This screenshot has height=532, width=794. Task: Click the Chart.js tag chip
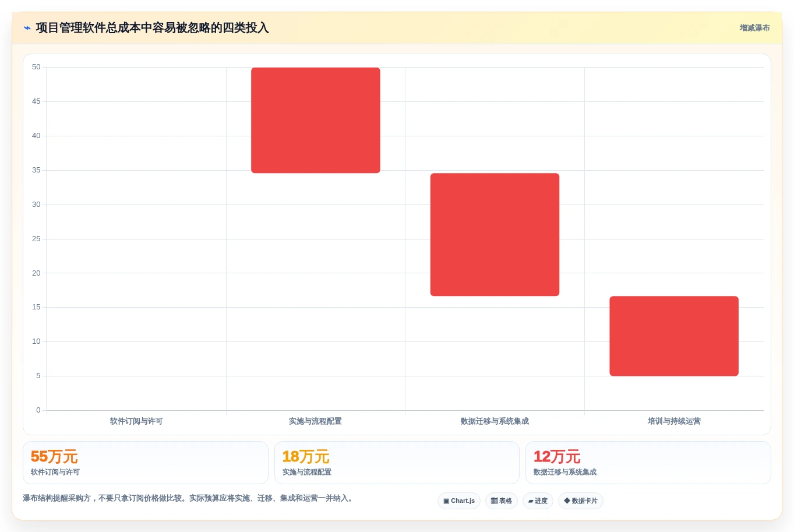459,501
